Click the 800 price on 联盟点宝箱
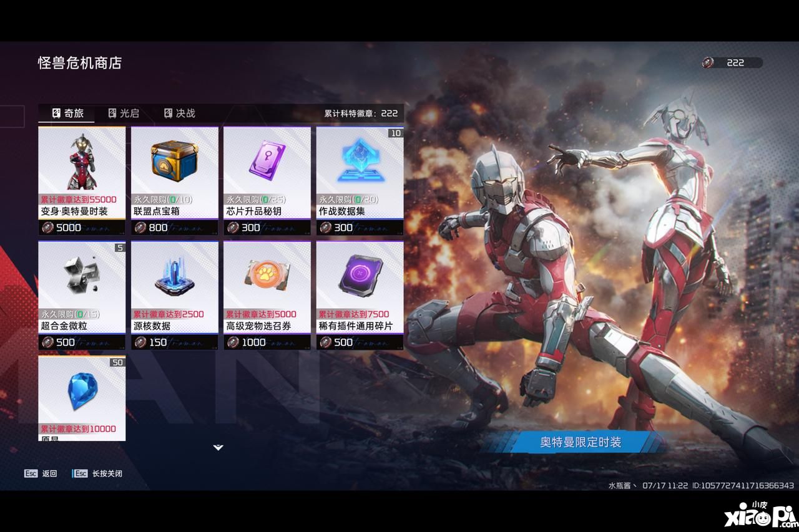This screenshot has width=799, height=532. tap(158, 228)
